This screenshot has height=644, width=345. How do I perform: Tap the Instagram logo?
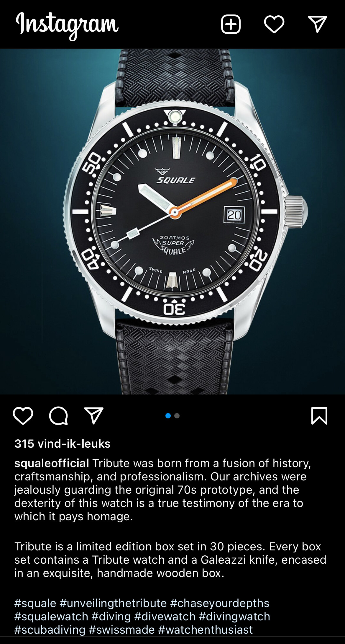(x=67, y=25)
